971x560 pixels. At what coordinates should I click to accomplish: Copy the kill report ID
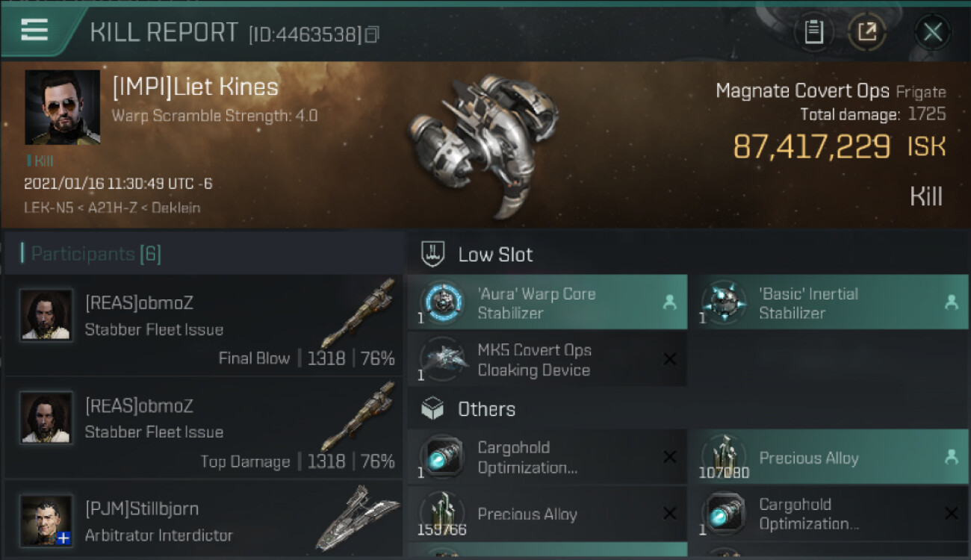click(372, 34)
